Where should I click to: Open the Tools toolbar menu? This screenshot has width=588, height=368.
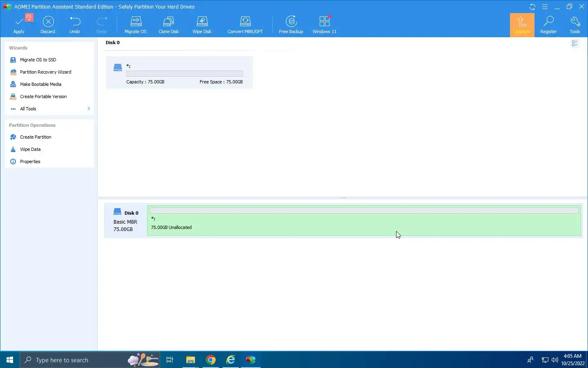click(575, 25)
